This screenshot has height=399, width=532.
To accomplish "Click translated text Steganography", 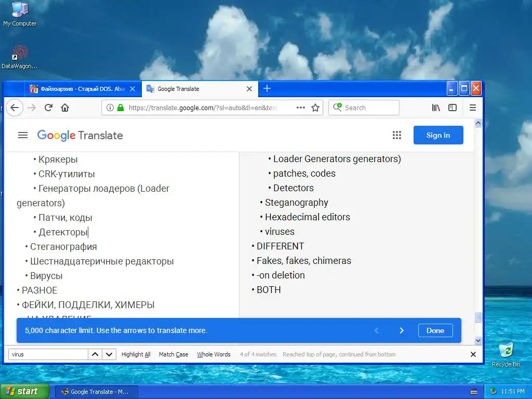I will tap(297, 203).
